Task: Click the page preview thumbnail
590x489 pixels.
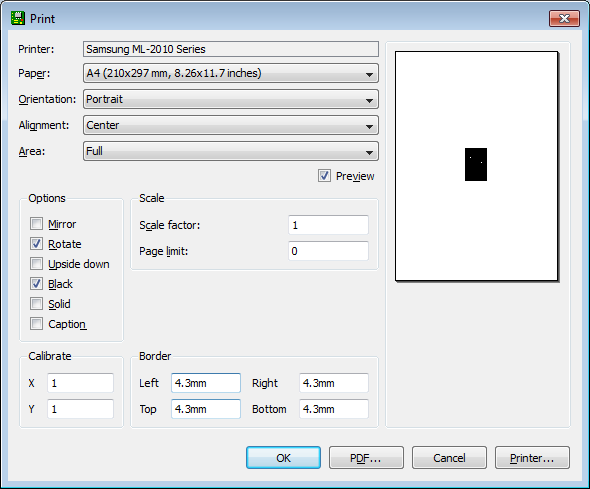Action: click(476, 166)
